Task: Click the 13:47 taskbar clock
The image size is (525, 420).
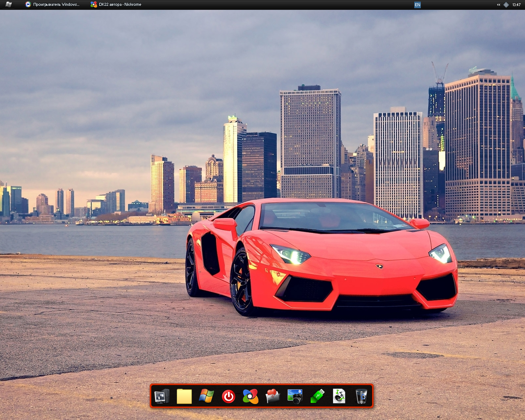Action: coord(516,5)
